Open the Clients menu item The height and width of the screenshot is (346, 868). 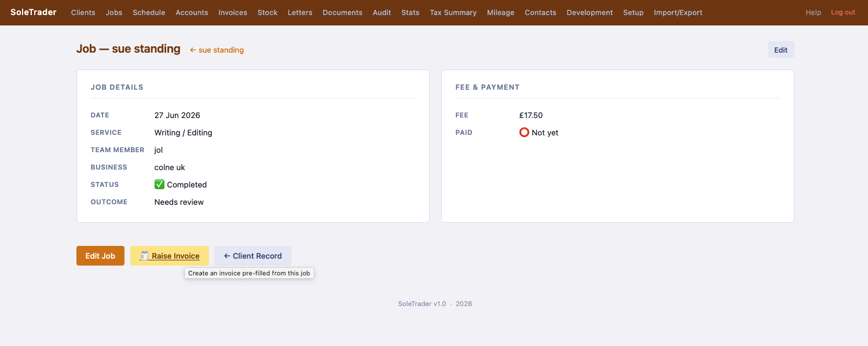click(x=83, y=13)
